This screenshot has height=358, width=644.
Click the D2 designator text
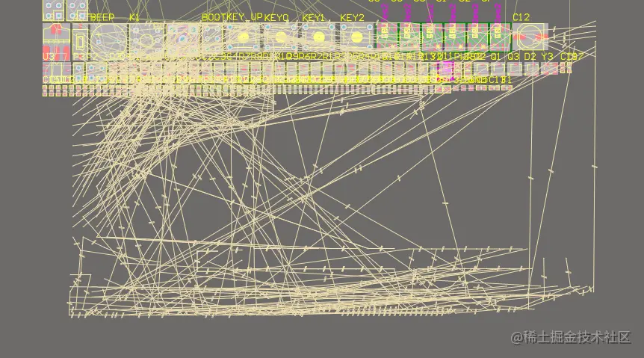[x=530, y=56]
